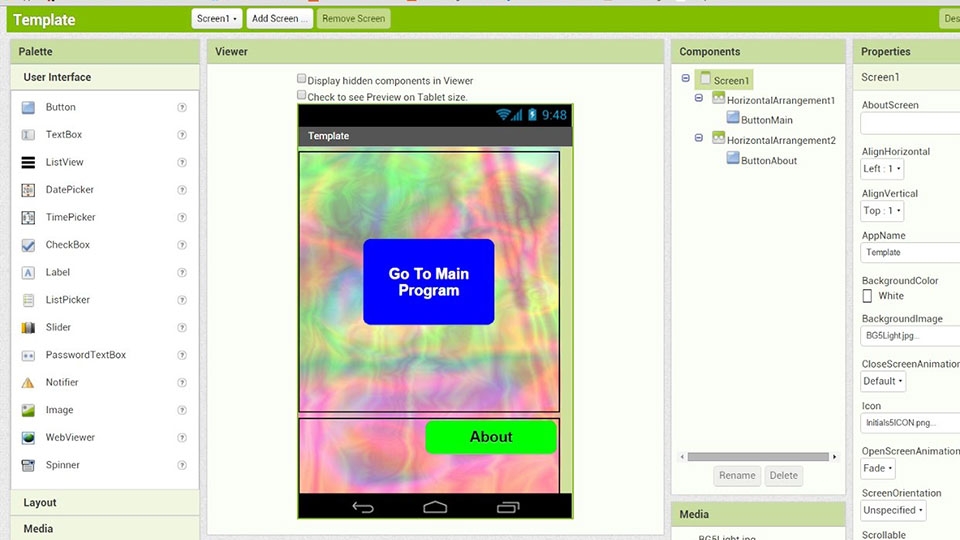Click the Icon file name field
960x540 pixels.
[x=910, y=422]
